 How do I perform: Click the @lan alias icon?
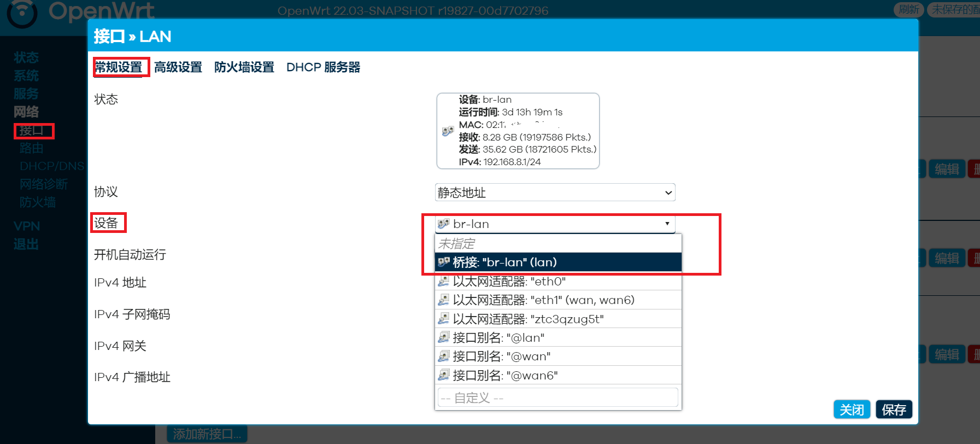click(443, 337)
